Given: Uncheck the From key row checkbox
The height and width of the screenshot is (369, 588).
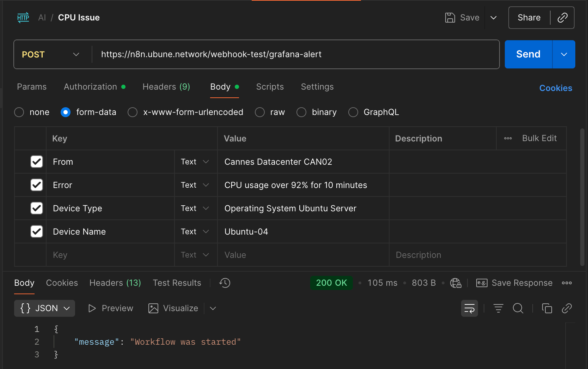Looking at the screenshot, I should click(37, 162).
